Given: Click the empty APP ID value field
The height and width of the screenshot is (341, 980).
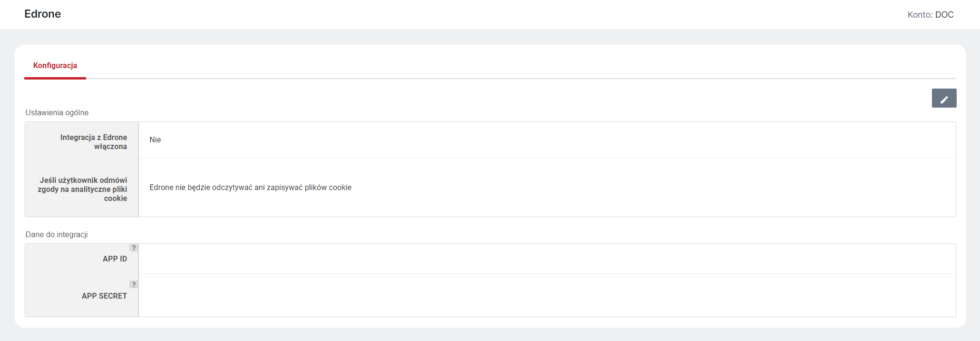Looking at the screenshot, I should (547, 259).
